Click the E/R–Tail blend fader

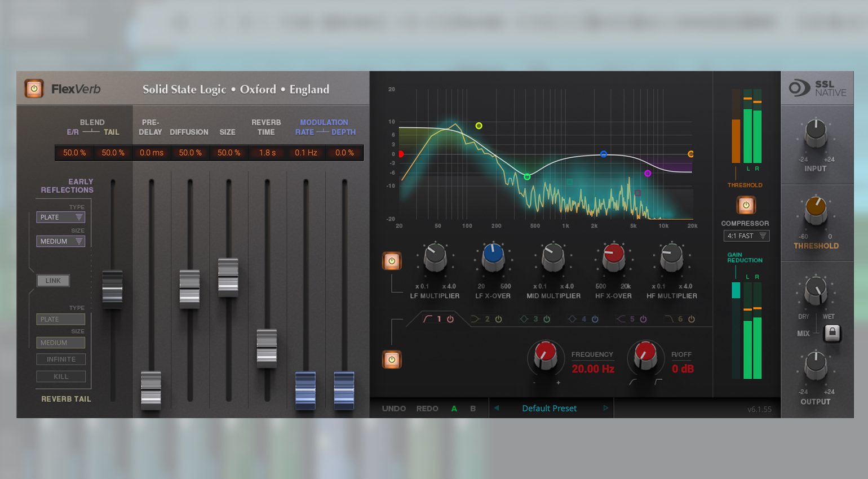coord(112,289)
